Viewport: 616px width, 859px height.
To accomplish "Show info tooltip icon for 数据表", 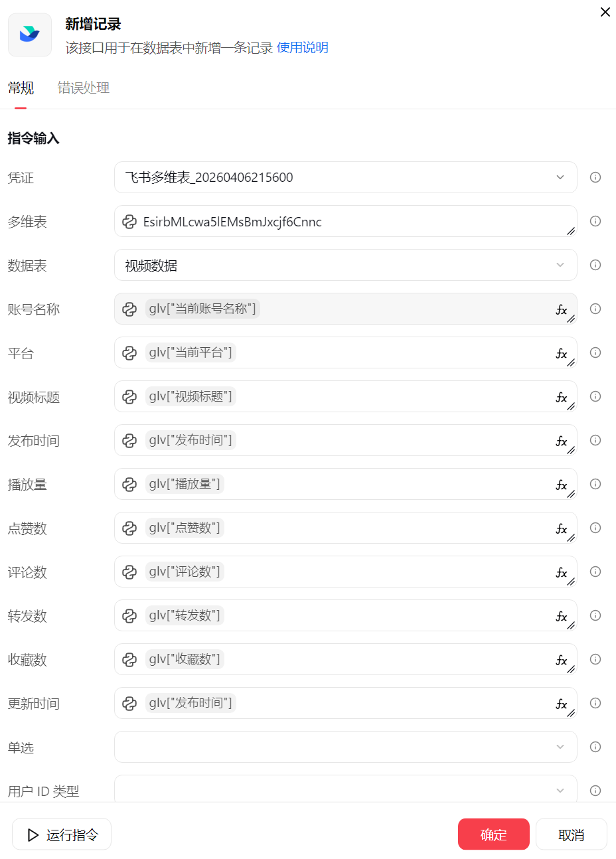I will pyautogui.click(x=595, y=265).
